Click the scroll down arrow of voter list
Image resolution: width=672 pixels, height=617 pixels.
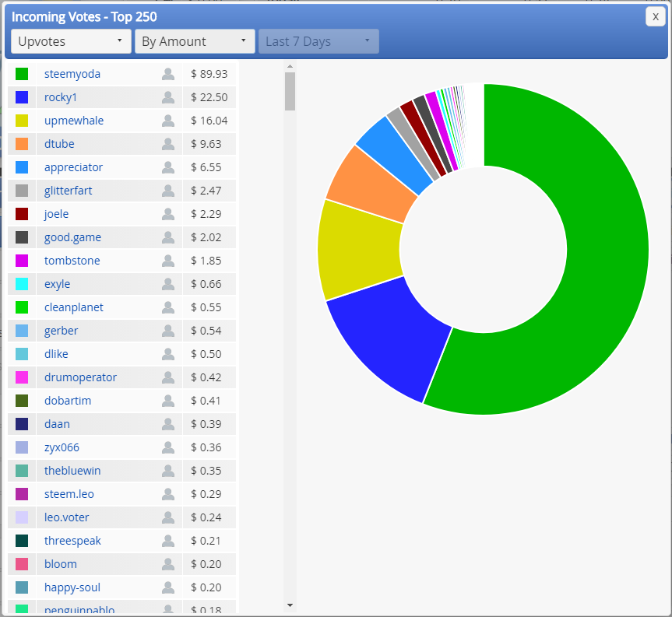pyautogui.click(x=290, y=605)
